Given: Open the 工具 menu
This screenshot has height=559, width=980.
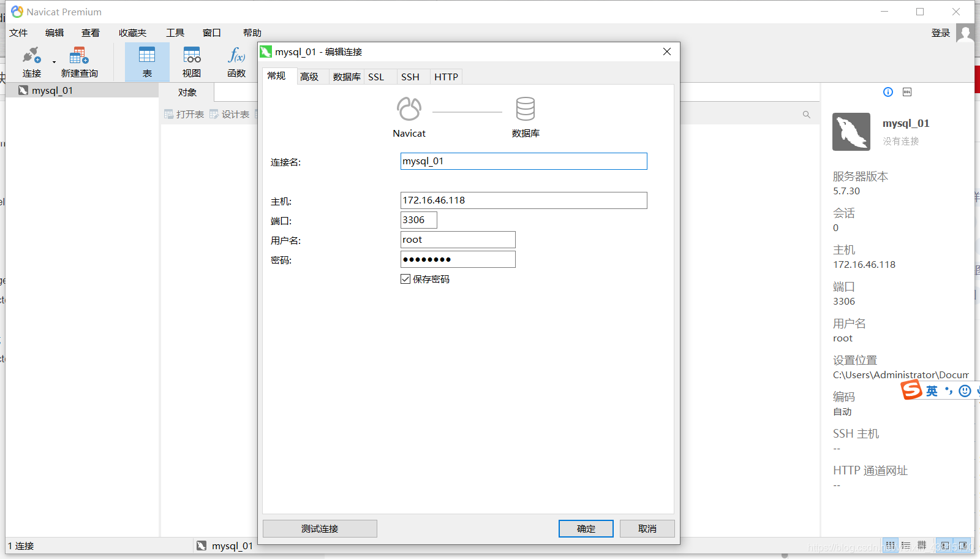Looking at the screenshot, I should 175,33.
